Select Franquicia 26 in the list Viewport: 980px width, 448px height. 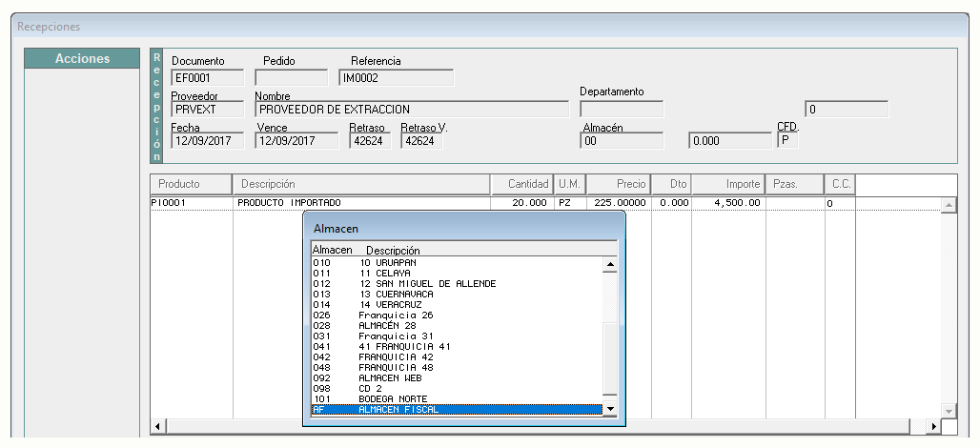click(x=457, y=316)
